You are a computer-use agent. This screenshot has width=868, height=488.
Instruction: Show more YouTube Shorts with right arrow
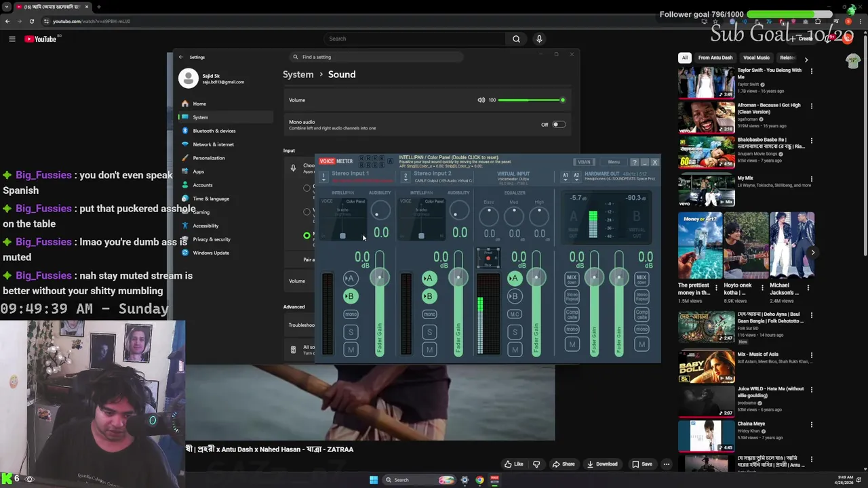(813, 252)
